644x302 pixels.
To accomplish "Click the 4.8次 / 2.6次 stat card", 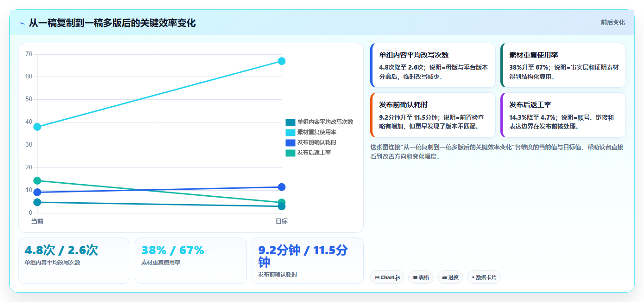I will [x=74, y=261].
